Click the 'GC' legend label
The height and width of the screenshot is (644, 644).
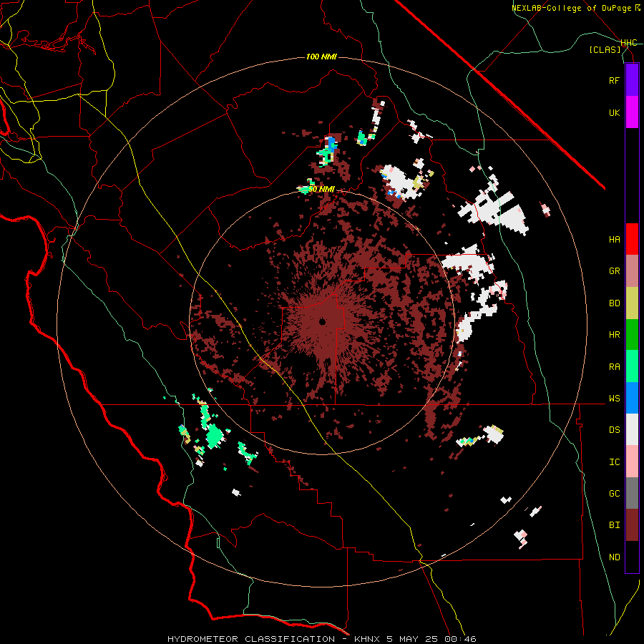coord(614,494)
